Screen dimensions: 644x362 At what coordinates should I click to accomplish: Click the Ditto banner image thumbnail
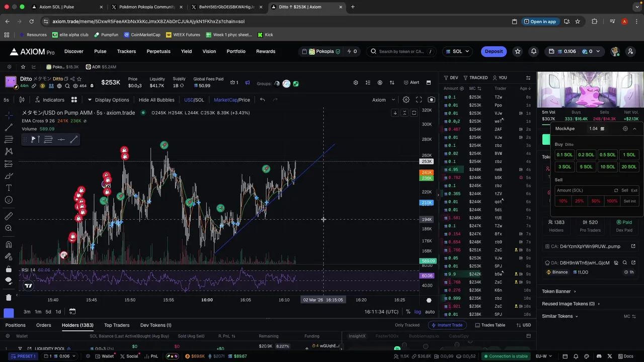pyautogui.click(x=590, y=90)
